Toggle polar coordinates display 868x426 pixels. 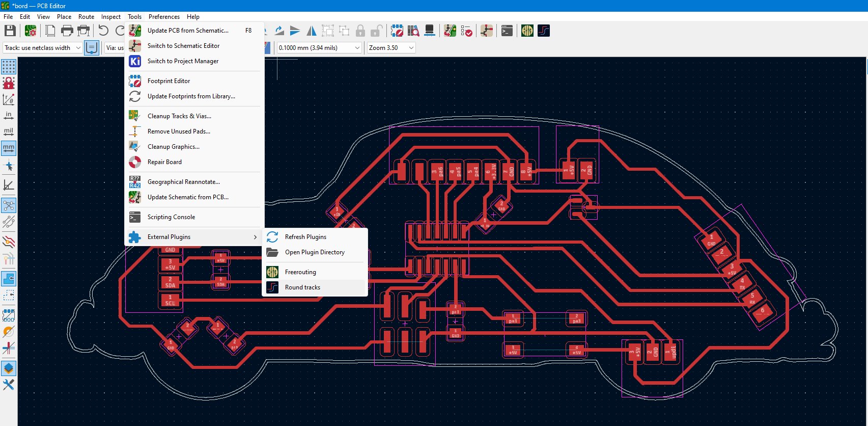9,99
